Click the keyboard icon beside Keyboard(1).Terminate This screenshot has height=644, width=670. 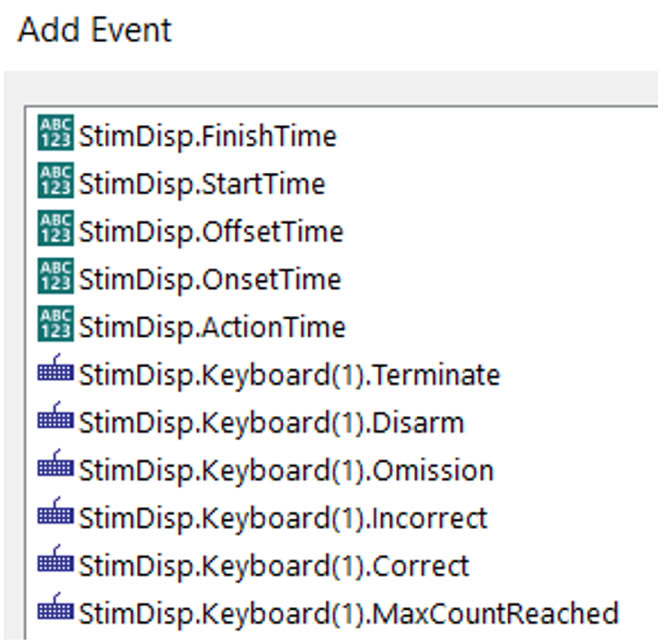55,374
